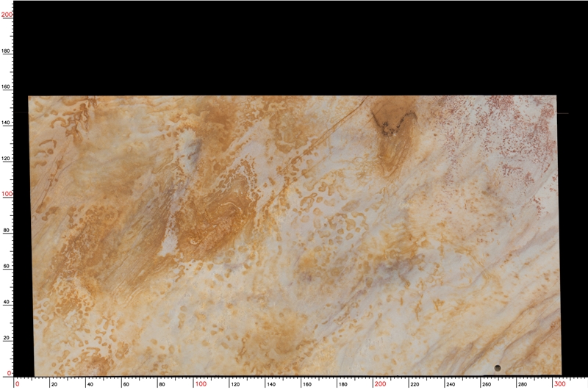Click the red 200 on the horizontal ruler
This screenshot has width=588, height=390.
(380, 384)
